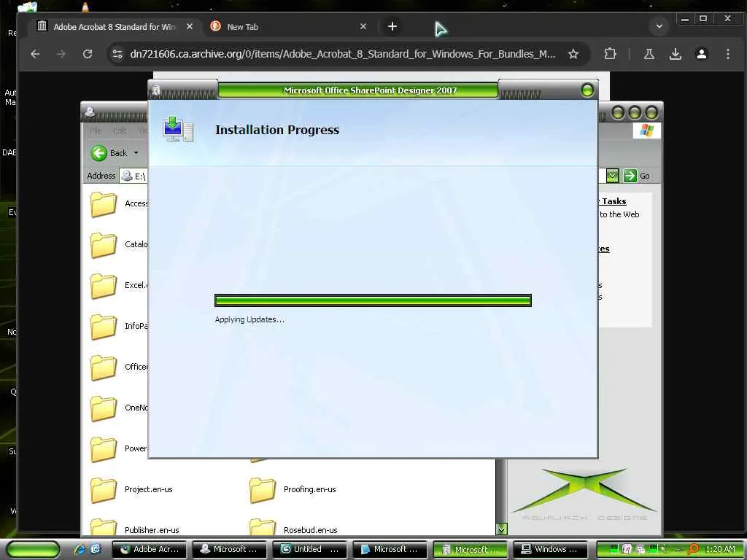
Task: Select the Project.en-us folder
Action: [x=131, y=490]
